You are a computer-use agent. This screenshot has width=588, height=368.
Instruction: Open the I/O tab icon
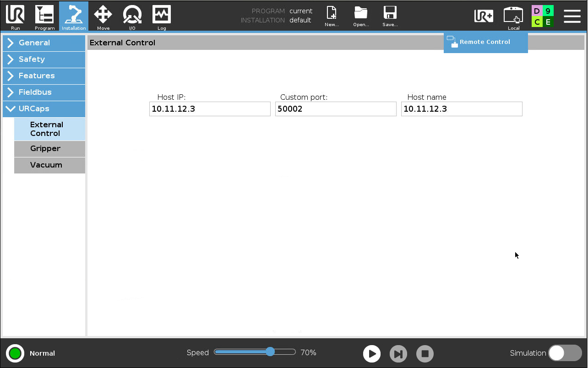[x=132, y=16]
